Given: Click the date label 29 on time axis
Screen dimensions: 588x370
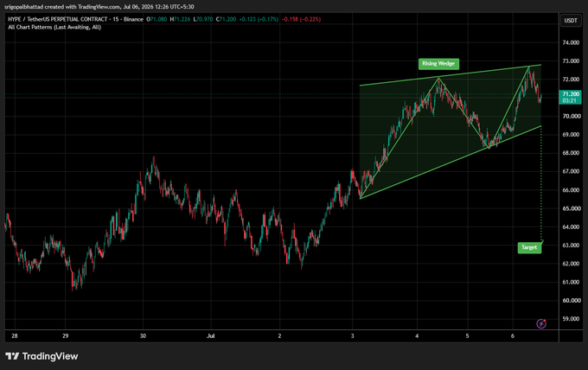Looking at the screenshot, I should coord(65,336).
